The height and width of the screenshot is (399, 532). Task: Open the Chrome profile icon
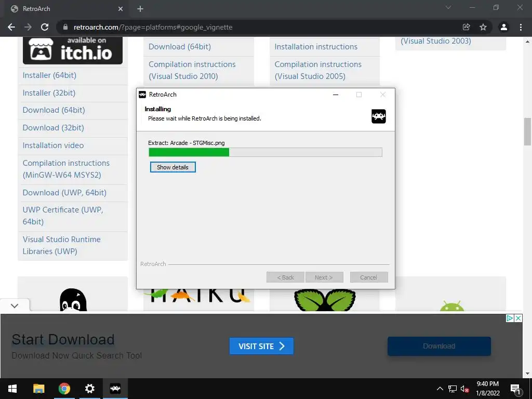(504, 27)
